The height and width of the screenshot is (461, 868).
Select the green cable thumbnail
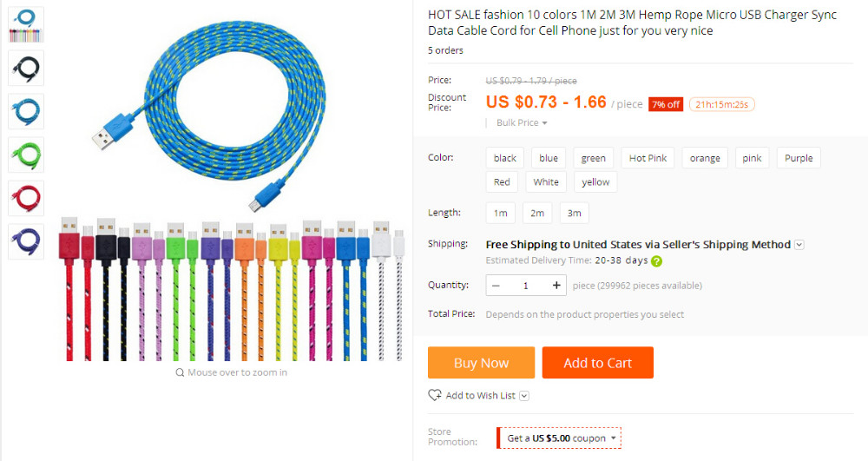[26, 155]
